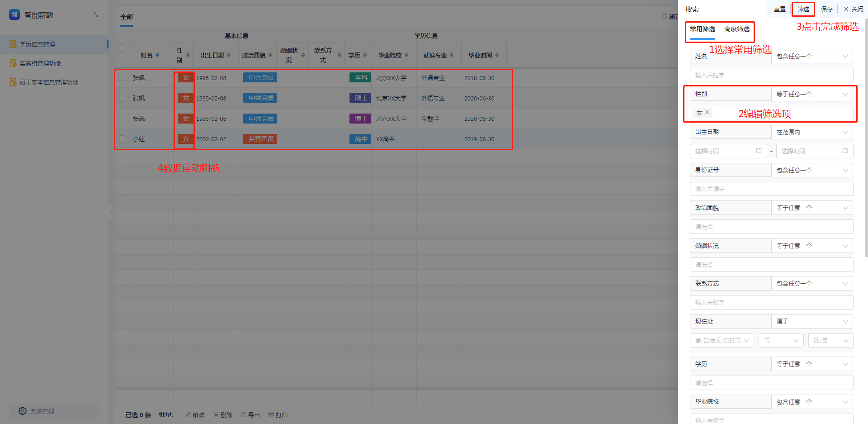Image resolution: width=868 pixels, height=424 pixels.
Task: Switch to 高级筛选 tab
Action: coord(737,29)
